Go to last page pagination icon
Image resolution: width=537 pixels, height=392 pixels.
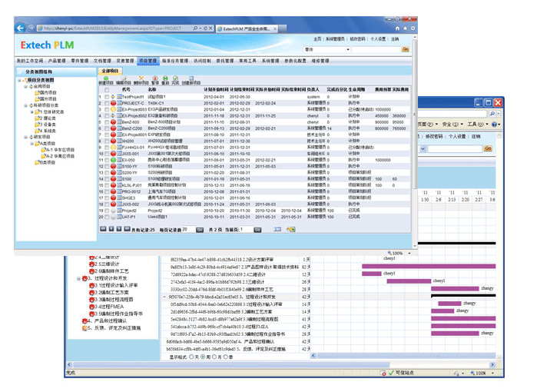click(127, 229)
